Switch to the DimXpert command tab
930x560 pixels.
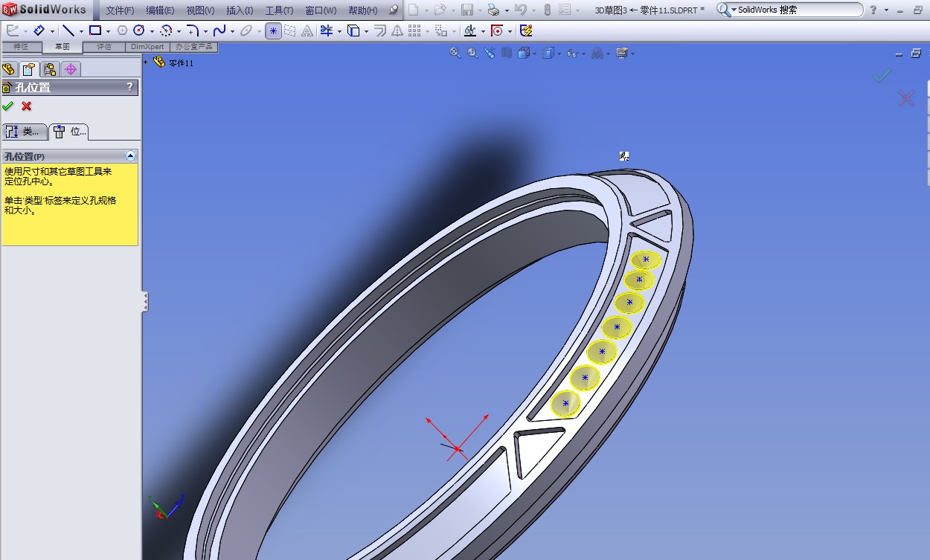point(147,46)
